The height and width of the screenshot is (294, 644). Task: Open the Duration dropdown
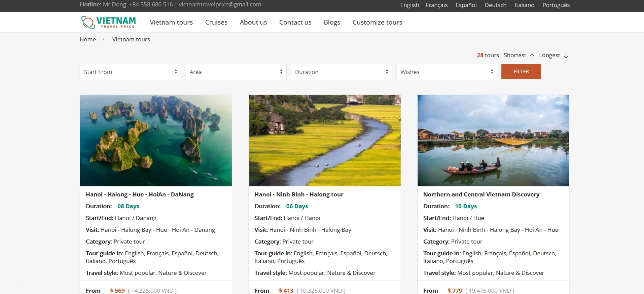(x=341, y=72)
